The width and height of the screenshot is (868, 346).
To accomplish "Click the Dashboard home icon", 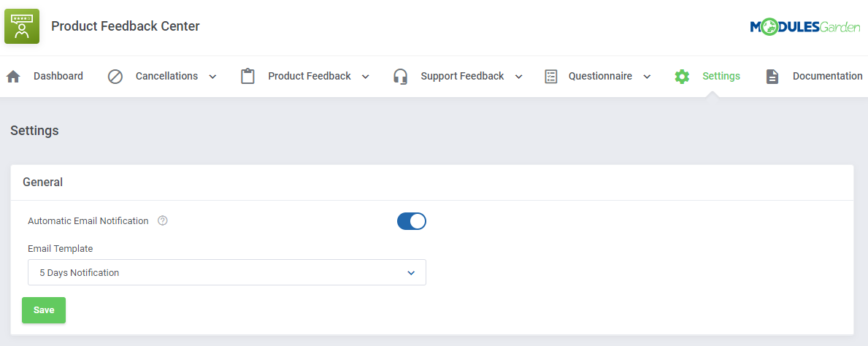I will 13,77.
